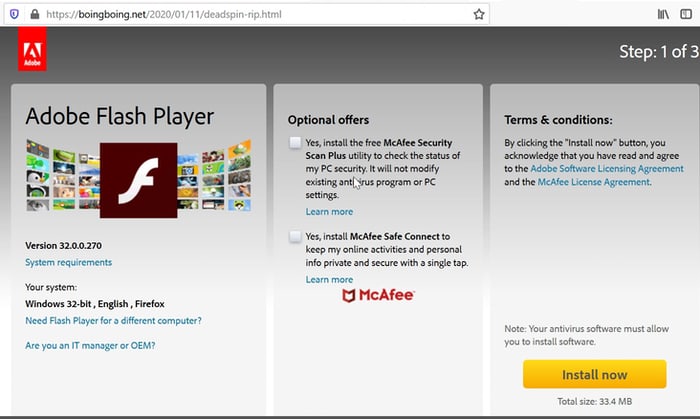The width and height of the screenshot is (700, 419).
Task: Open the System requirements link
Action: point(68,262)
